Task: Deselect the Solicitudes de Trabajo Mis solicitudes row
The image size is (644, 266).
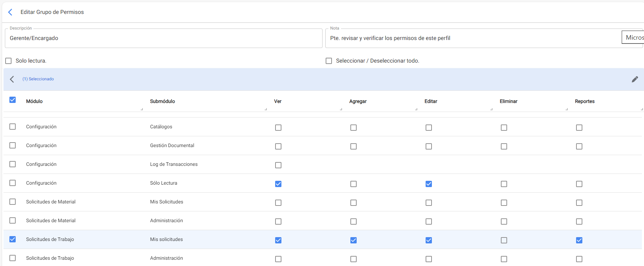Action: point(13,239)
